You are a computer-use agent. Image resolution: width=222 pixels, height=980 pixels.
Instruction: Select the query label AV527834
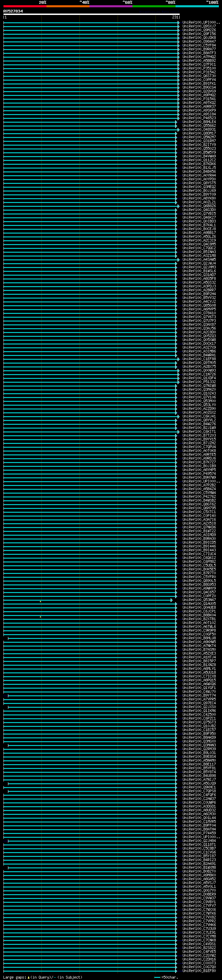tap(13, 11)
